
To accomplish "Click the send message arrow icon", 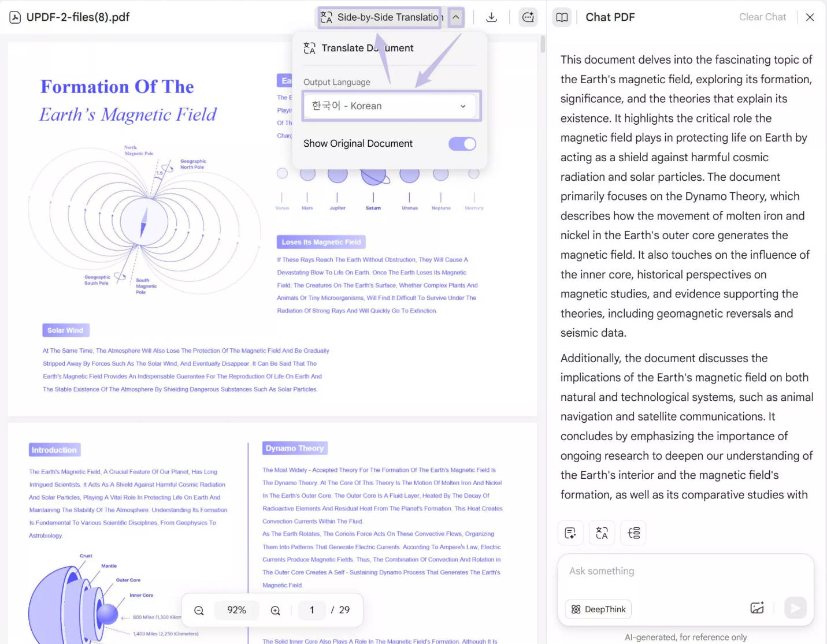I will click(795, 608).
